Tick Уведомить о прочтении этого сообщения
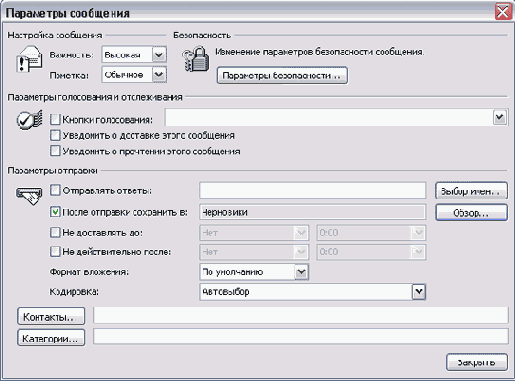Viewport: 515px width, 381px height. [55, 151]
